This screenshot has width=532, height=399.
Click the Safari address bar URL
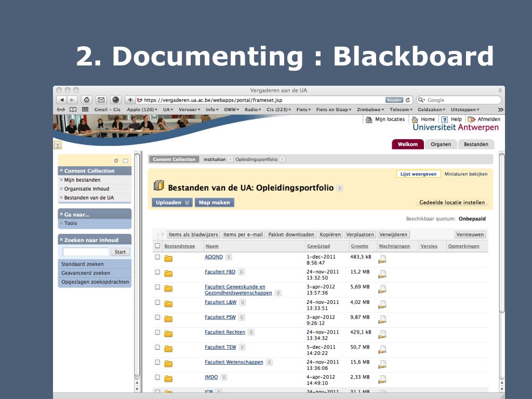click(x=212, y=100)
